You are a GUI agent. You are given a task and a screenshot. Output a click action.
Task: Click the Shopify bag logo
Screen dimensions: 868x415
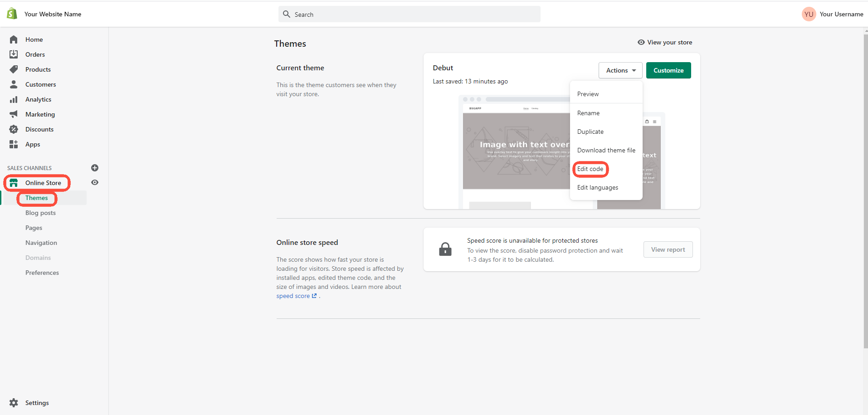(12, 14)
